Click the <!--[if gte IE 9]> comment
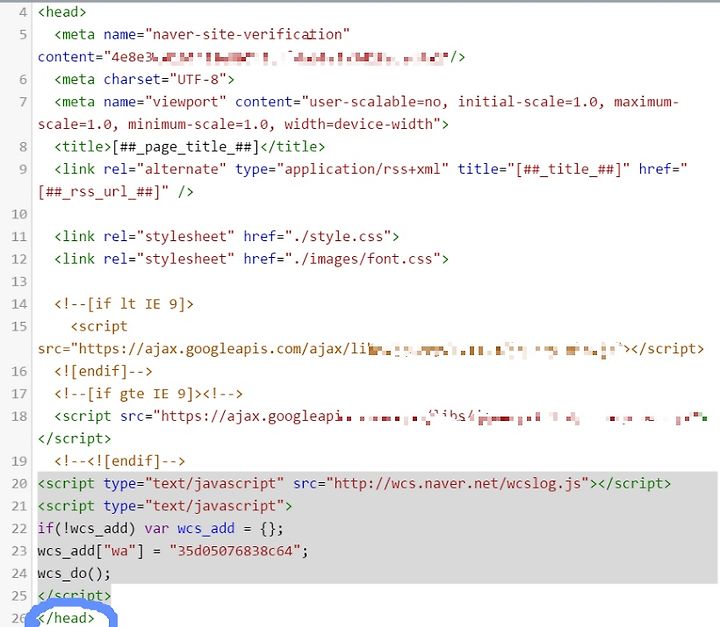Image resolution: width=720 pixels, height=627 pixels. (128, 394)
